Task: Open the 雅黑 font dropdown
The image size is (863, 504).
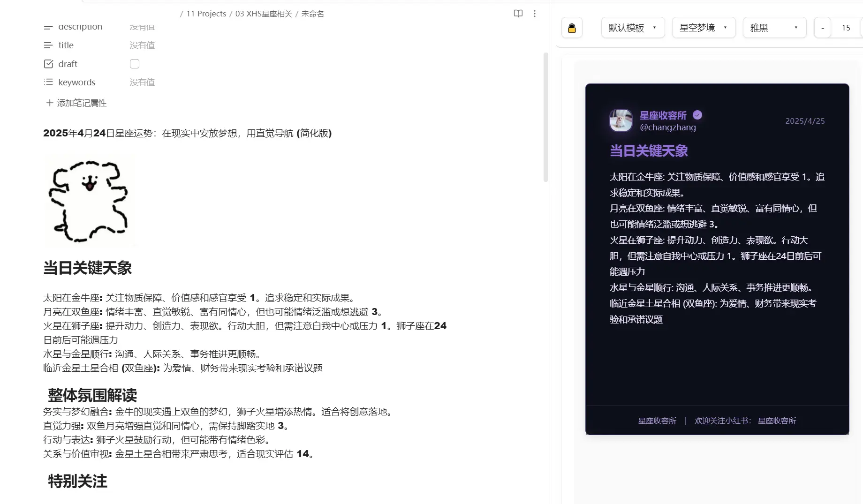Action: 774,28
